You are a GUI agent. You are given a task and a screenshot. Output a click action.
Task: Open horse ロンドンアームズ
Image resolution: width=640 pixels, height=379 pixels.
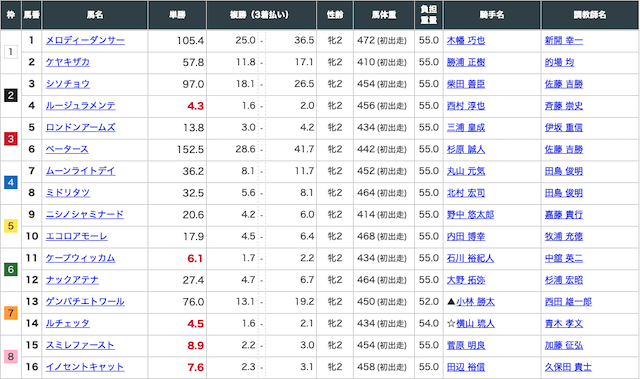pyautogui.click(x=80, y=127)
